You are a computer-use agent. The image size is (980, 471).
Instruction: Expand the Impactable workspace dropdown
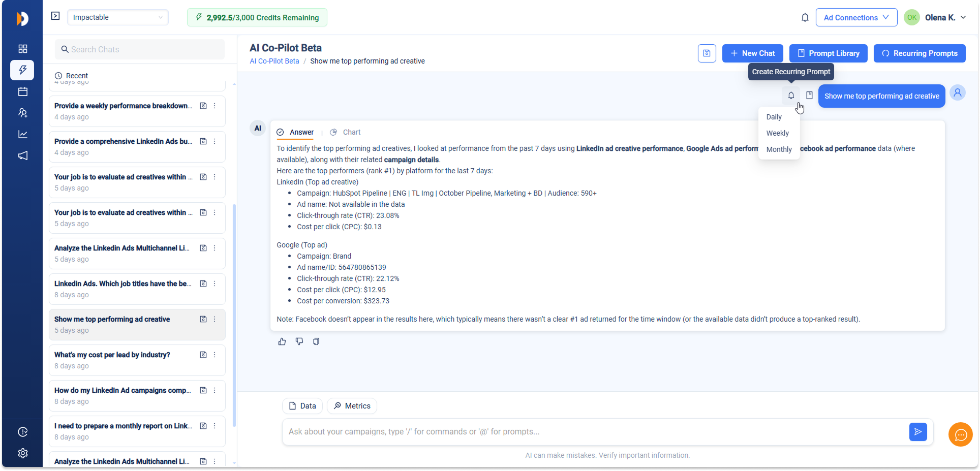(118, 17)
